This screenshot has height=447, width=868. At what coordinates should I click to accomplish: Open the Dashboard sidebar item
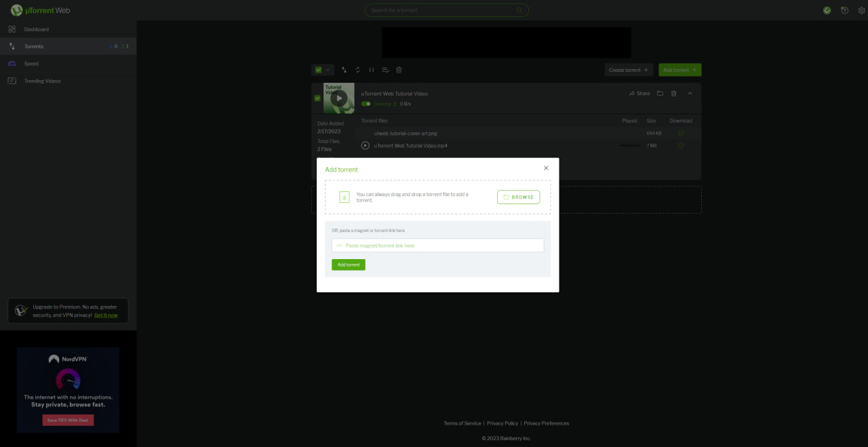click(x=68, y=29)
